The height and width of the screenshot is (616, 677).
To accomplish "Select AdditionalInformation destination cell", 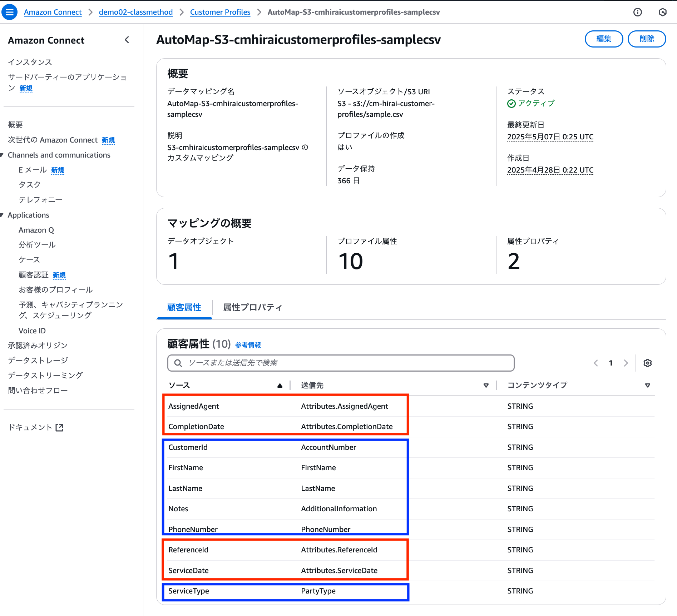I will 339,509.
